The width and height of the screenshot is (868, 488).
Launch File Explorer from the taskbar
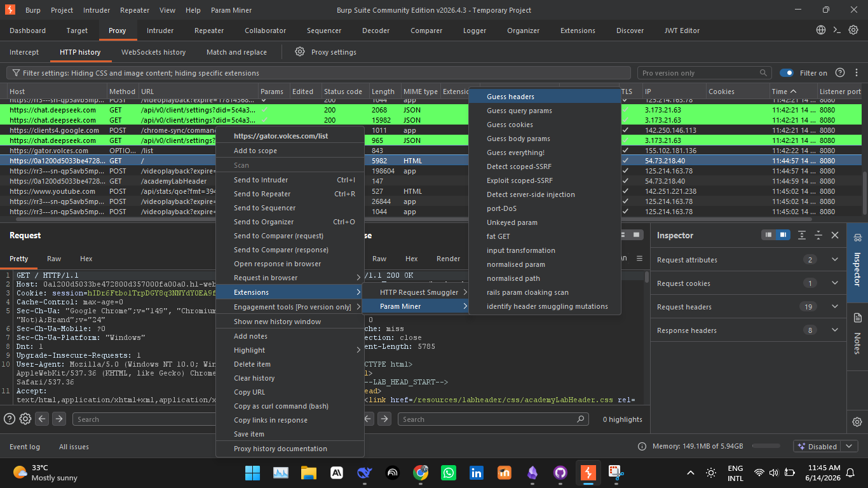click(308, 473)
